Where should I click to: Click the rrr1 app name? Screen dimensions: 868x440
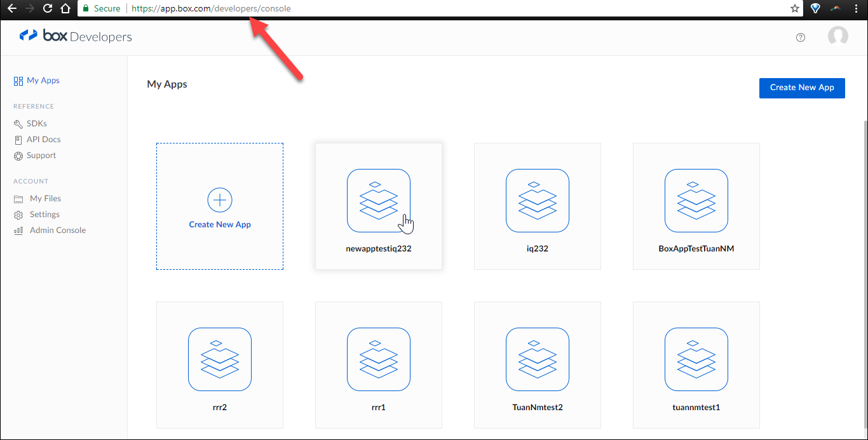pos(379,408)
